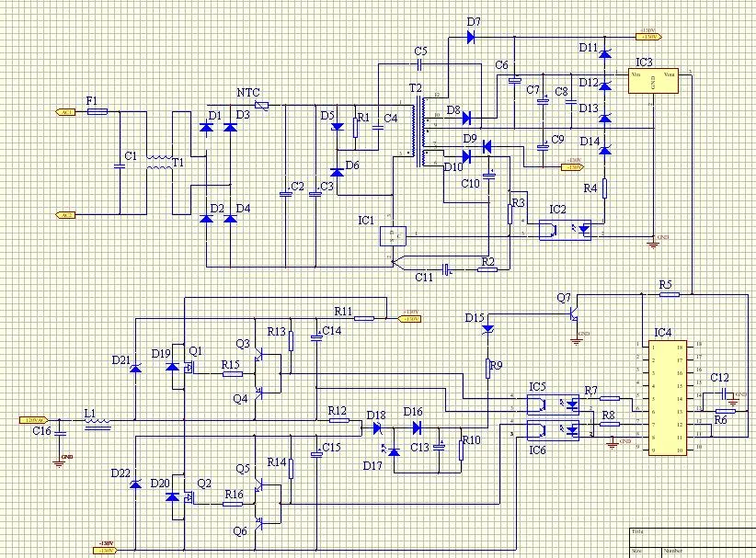Select diode D7 at the top
756x558 pixels.
click(469, 38)
